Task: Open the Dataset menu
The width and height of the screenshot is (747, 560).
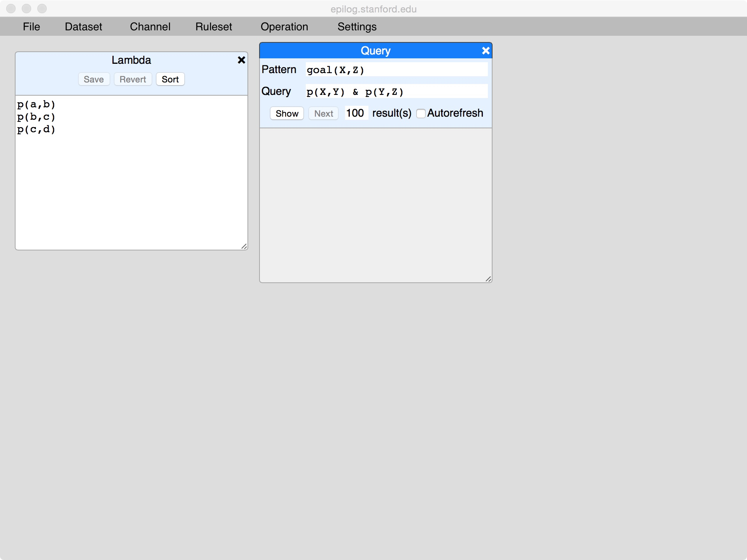Action: tap(83, 26)
